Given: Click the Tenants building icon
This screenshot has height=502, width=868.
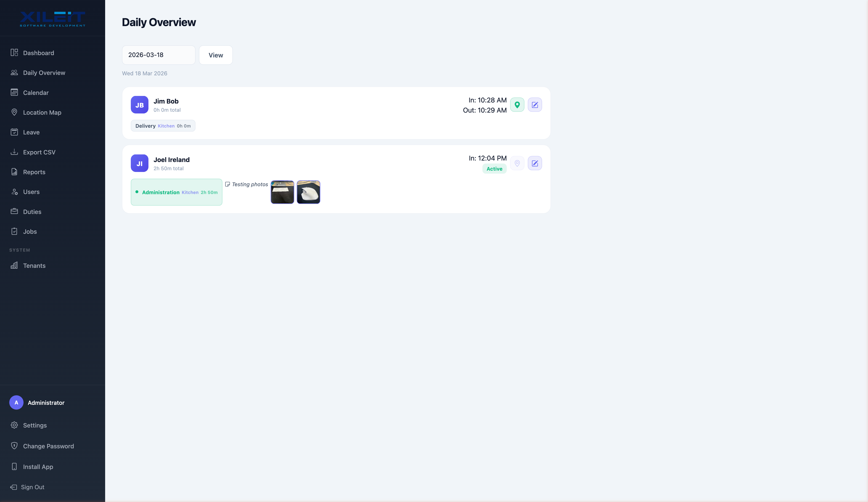Looking at the screenshot, I should click(x=14, y=265).
